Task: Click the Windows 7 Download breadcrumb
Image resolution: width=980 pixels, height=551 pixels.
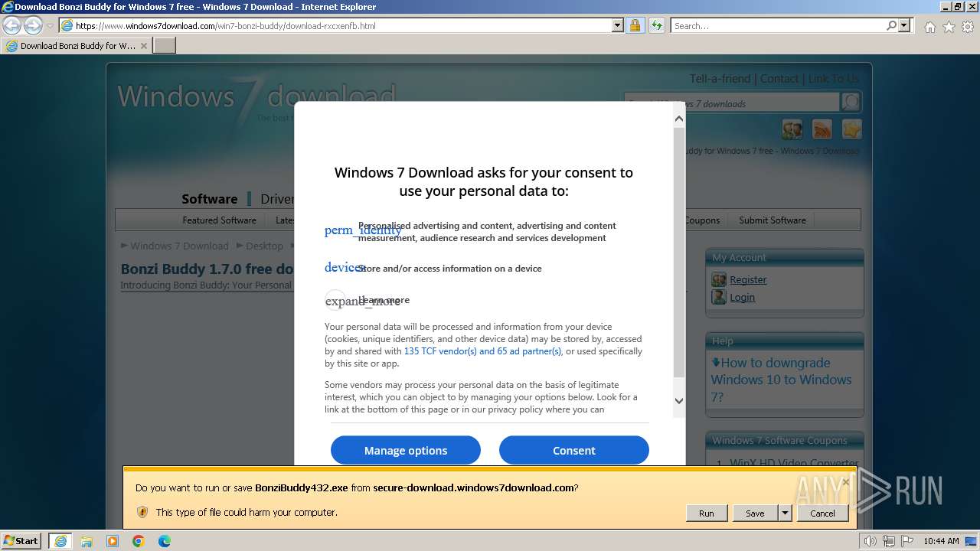Action: (179, 246)
